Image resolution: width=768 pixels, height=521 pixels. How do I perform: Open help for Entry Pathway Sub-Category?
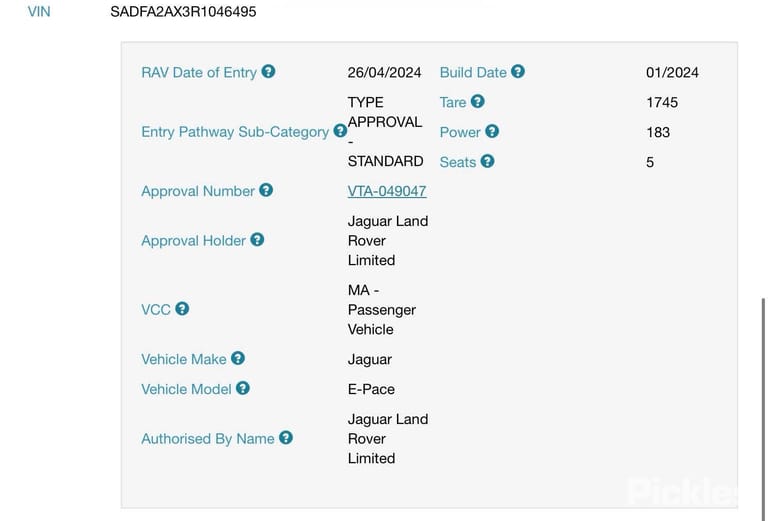(x=340, y=131)
